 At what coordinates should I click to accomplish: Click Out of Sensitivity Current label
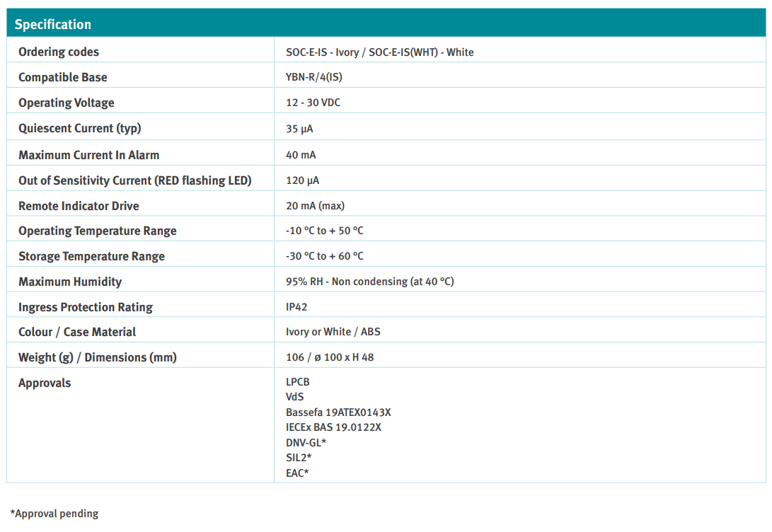134,180
